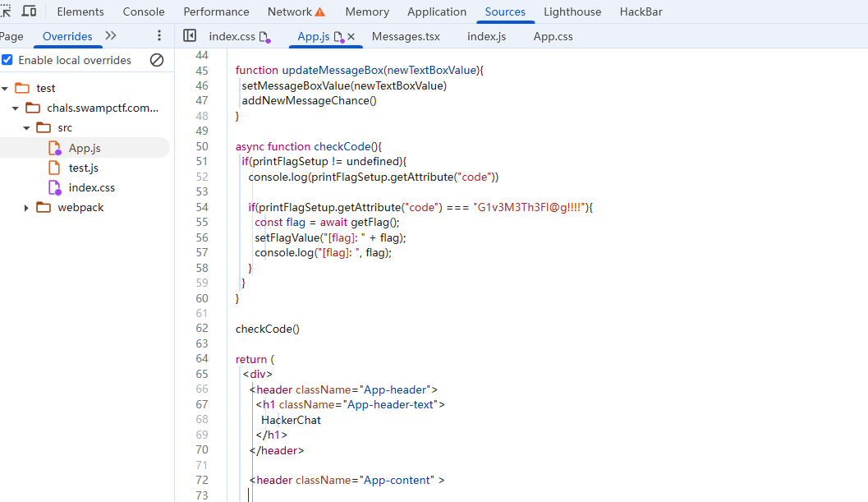Click line number 54 in the gutter
The width and height of the screenshot is (868, 502).
pos(202,207)
